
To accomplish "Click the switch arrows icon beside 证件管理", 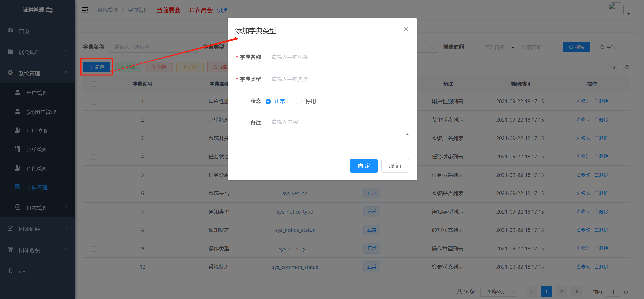I will [x=49, y=10].
